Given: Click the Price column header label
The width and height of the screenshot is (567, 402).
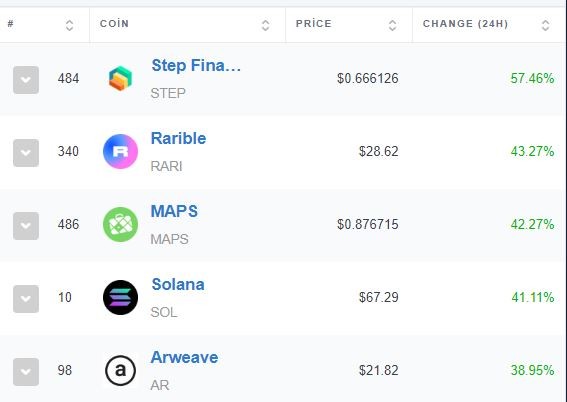Looking at the screenshot, I should click(314, 24).
